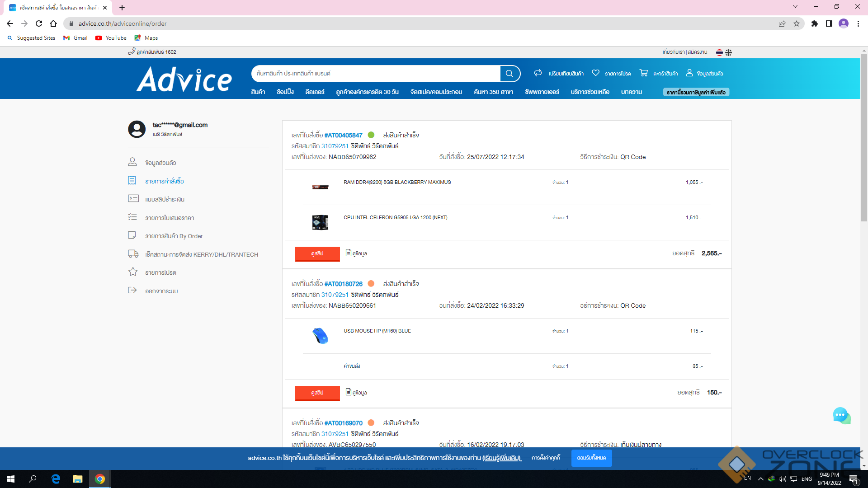This screenshot has width=868, height=488.
Task: Show hidden system tray icons
Action: pyautogui.click(x=760, y=479)
